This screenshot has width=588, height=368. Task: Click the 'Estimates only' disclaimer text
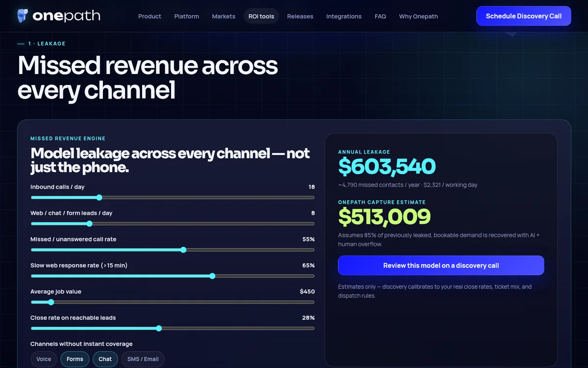pos(435,291)
